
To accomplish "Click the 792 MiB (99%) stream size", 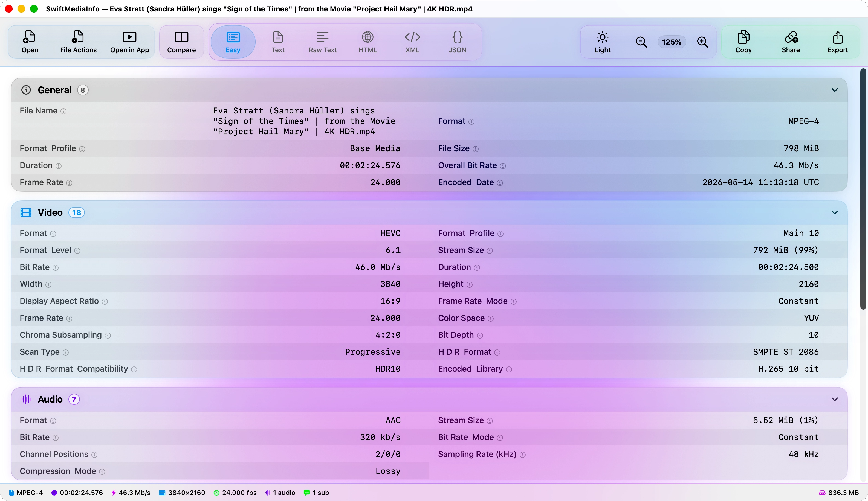I will point(786,250).
